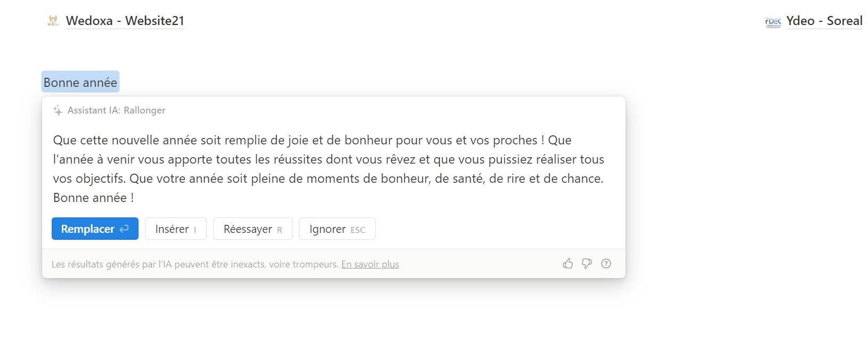Click the Wedoxa logo icon
Viewport: 868px width, 341px height.
(53, 21)
